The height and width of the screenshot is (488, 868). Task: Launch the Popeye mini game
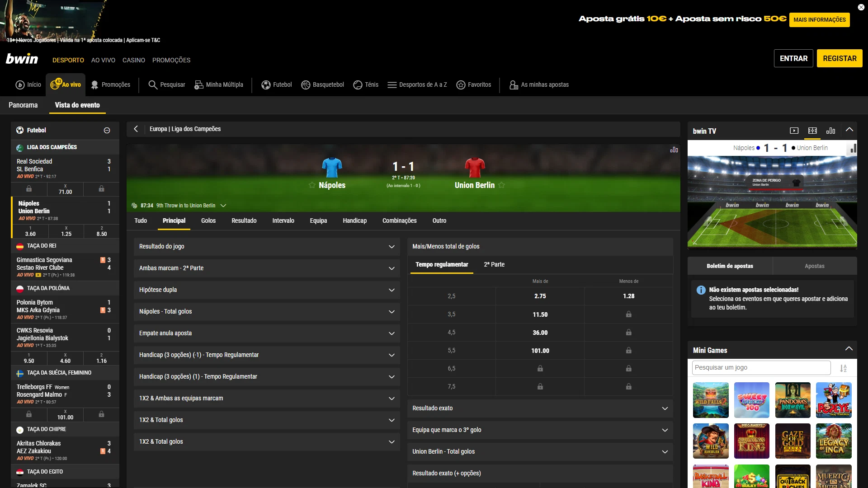pos(834,400)
